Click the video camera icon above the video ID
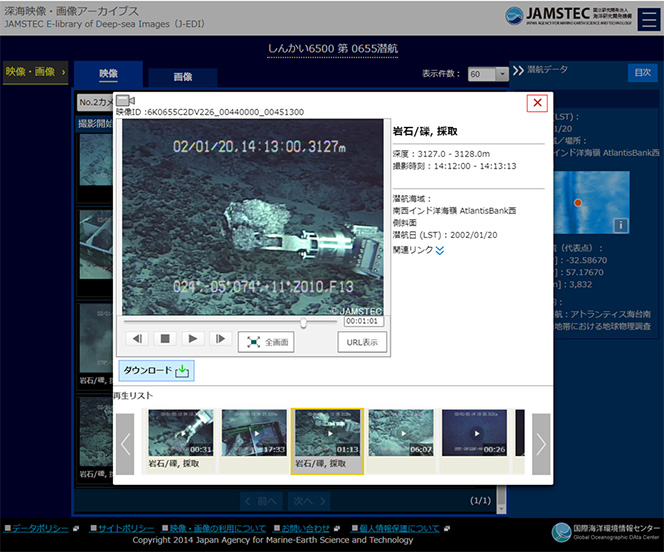Screen dimensions: 664x552 125,100
